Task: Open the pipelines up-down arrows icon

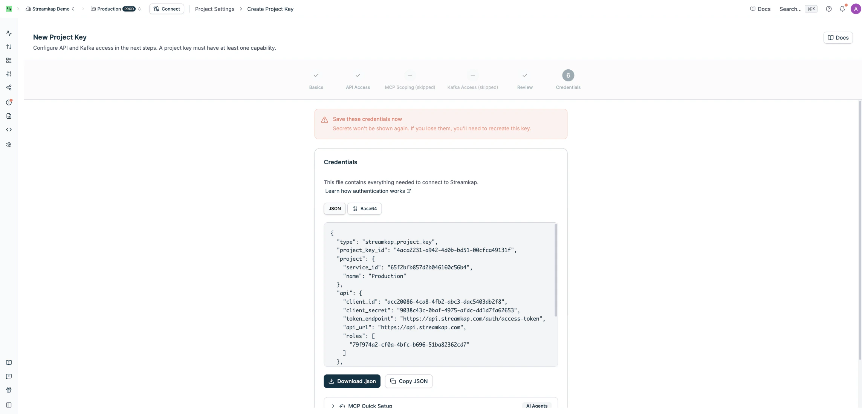Action: [x=9, y=47]
